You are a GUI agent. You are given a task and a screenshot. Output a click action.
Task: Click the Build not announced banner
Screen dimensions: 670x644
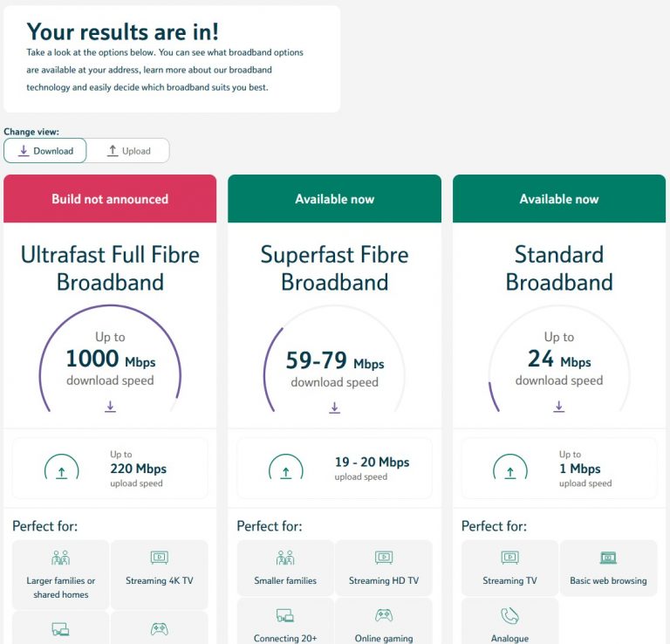tap(110, 199)
